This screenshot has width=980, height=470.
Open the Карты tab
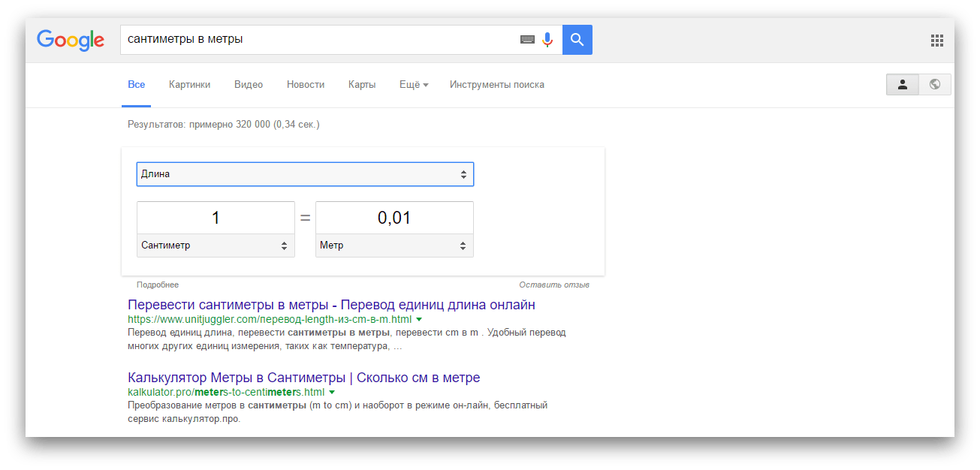362,85
